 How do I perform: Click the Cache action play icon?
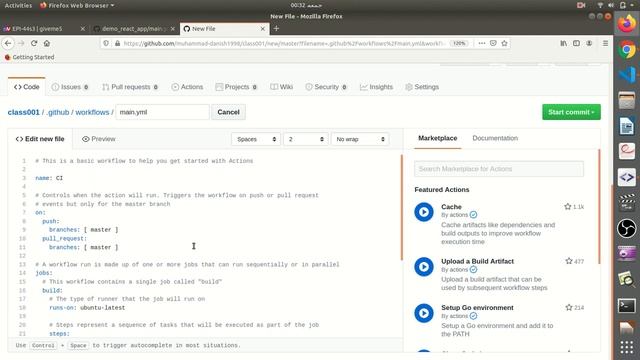[424, 212]
